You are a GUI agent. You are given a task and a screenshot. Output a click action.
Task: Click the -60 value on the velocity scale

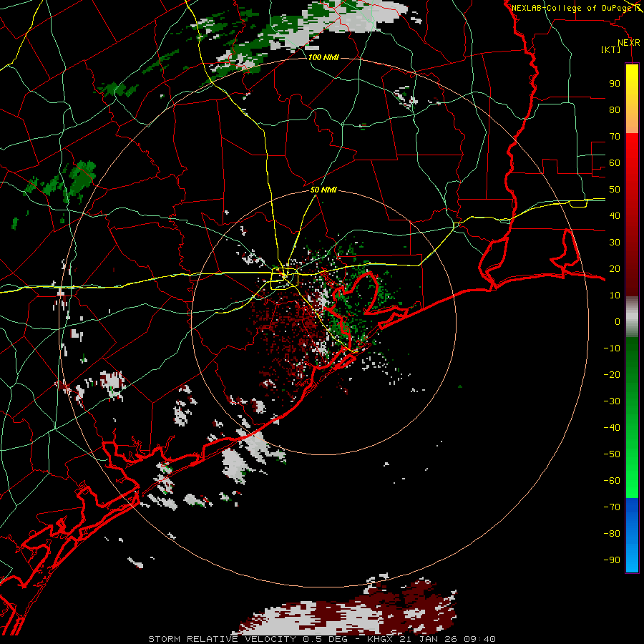pyautogui.click(x=612, y=481)
